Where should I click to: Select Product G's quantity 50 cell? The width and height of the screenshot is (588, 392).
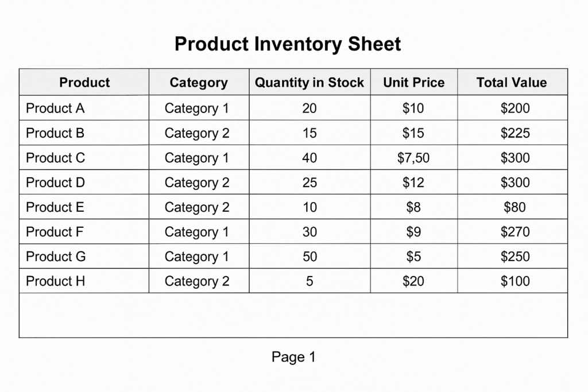310,257
